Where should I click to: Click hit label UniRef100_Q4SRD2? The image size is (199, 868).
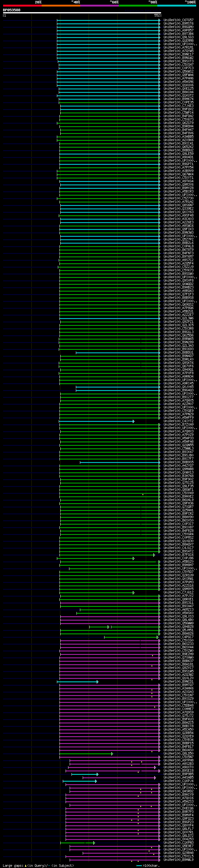178,791
